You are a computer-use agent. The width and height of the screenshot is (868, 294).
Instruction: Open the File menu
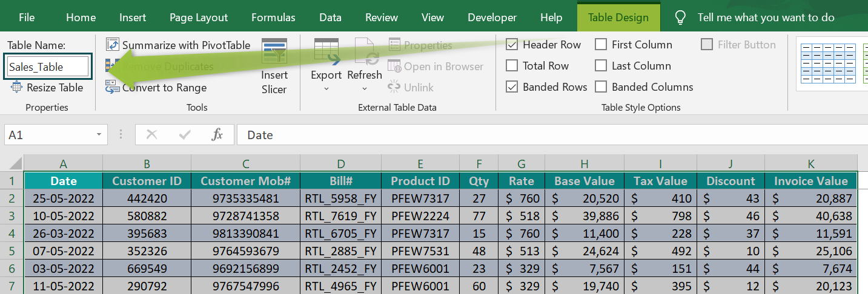point(27,18)
